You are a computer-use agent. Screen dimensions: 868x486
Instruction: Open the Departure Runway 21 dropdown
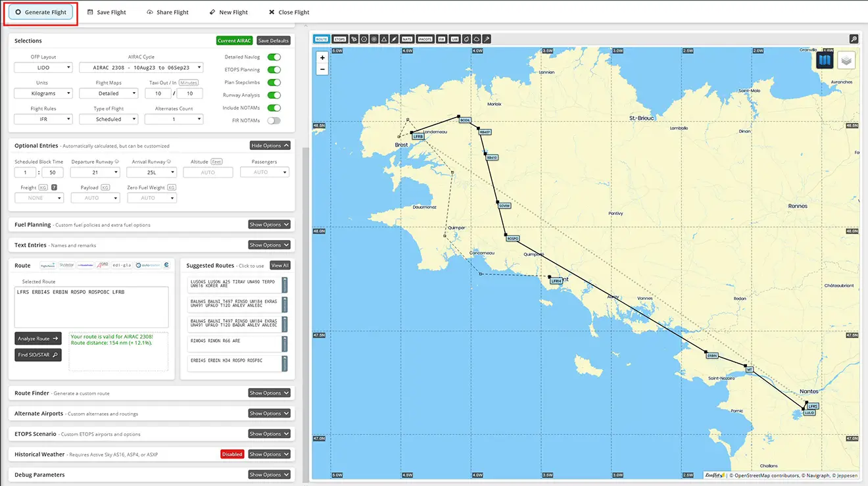pos(95,172)
